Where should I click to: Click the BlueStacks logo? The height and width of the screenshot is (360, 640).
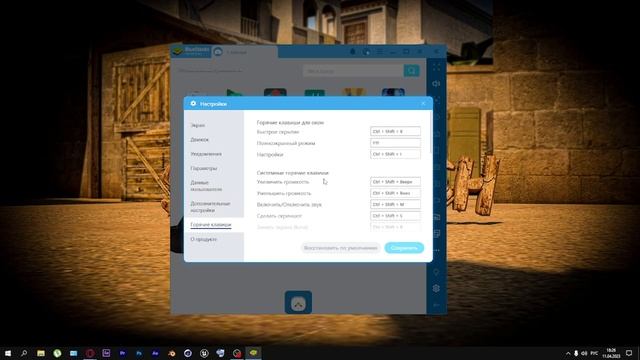pos(191,51)
